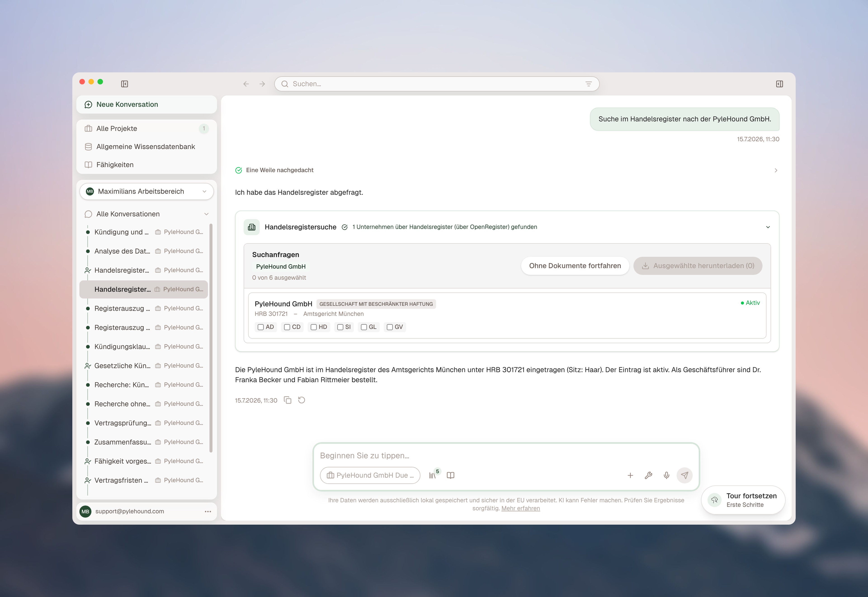The width and height of the screenshot is (868, 597).
Task: Check the GV document checkbox
Action: point(389,327)
